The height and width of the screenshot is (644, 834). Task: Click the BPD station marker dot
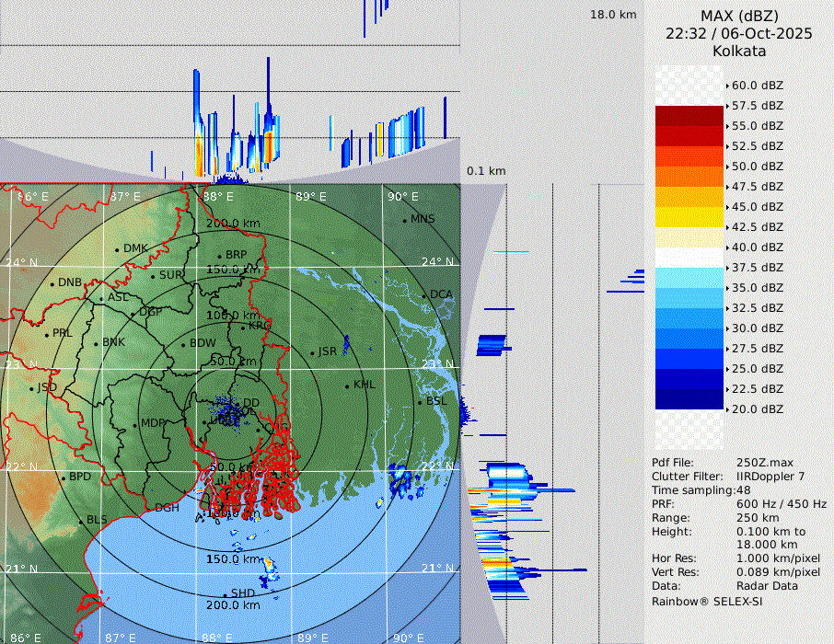click(64, 477)
